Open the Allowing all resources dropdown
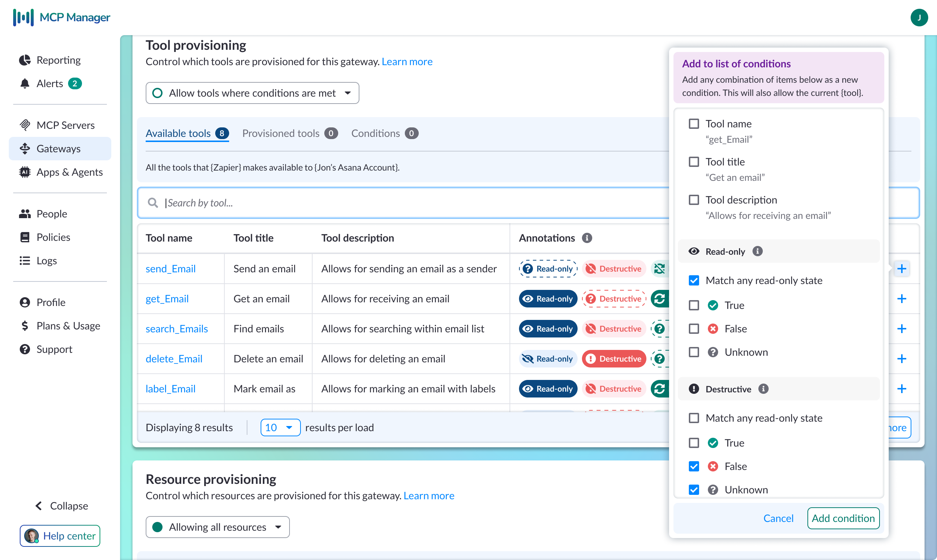 tap(217, 527)
